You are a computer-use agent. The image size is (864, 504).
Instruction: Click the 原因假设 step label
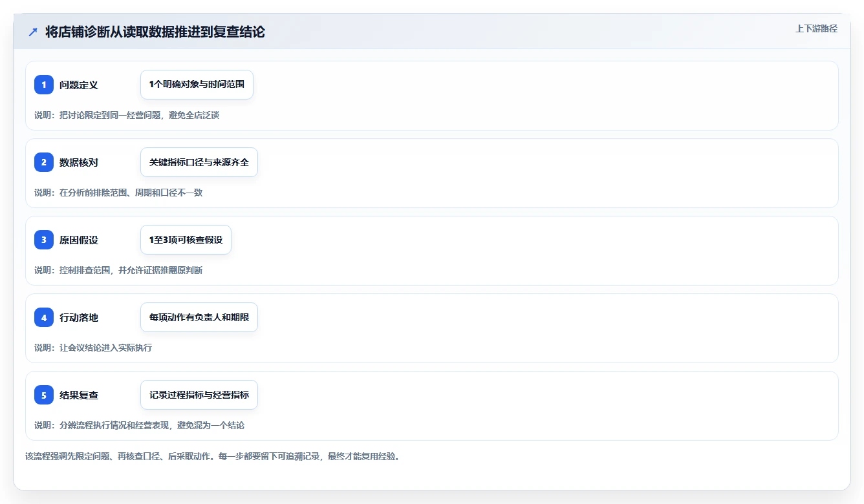(x=79, y=240)
